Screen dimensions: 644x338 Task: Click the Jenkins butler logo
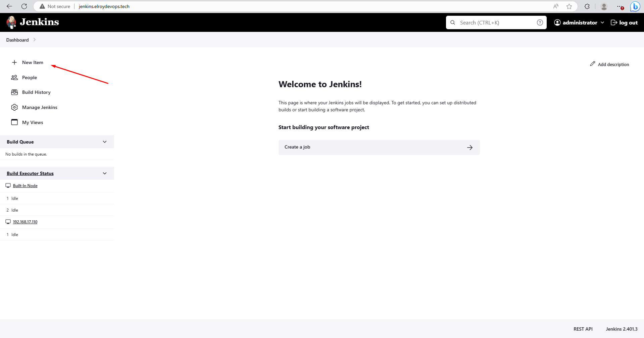point(11,22)
